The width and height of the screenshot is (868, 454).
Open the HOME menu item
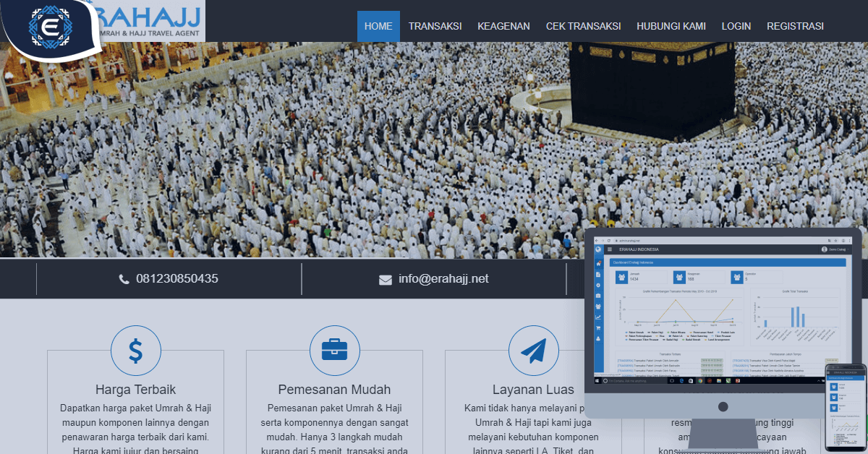tap(378, 26)
